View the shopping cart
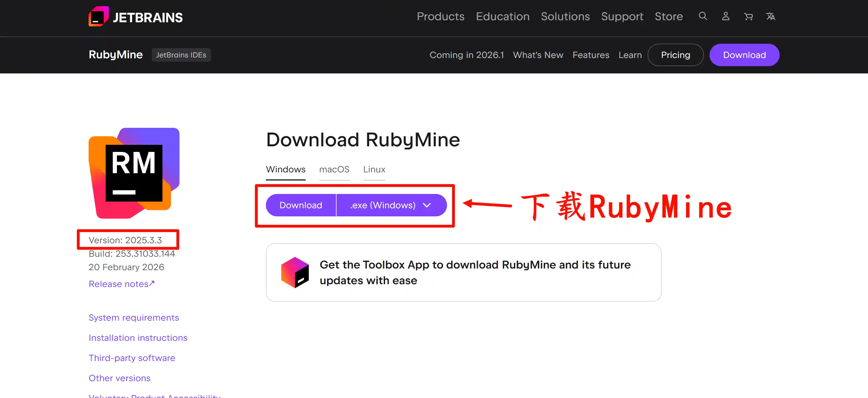 coord(748,16)
